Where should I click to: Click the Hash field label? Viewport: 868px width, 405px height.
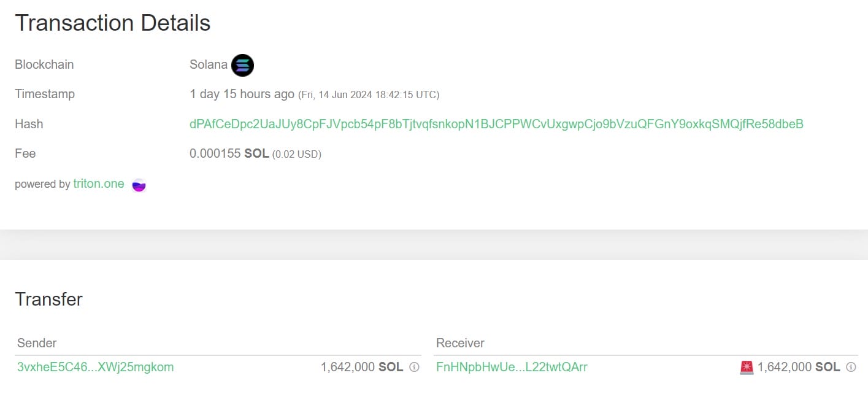click(x=29, y=124)
